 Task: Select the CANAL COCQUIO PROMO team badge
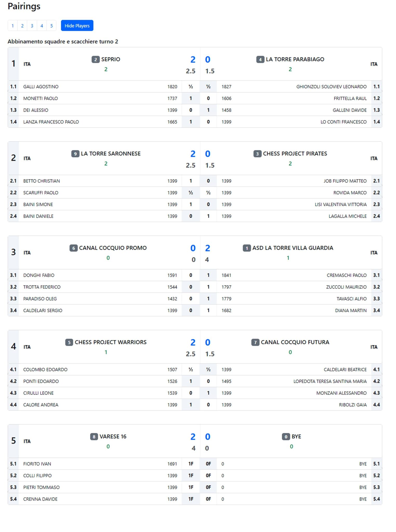[x=73, y=248]
